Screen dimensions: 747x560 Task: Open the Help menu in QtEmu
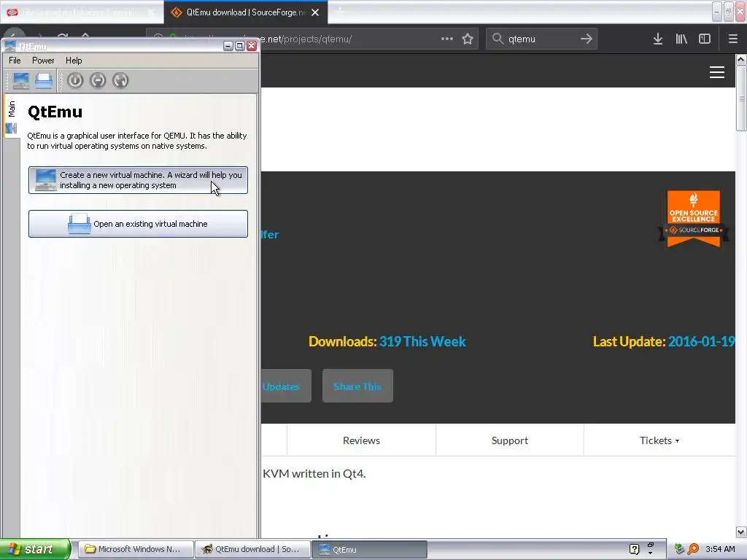74,61
